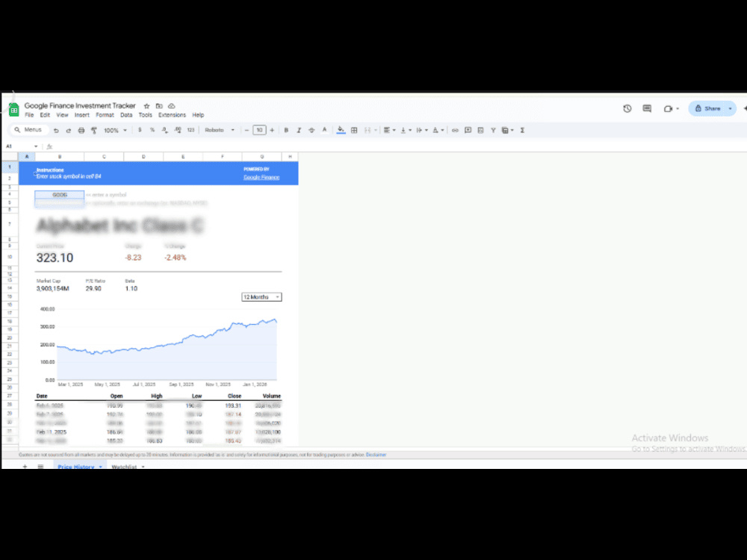747x560 pixels.
Task: Open the Share button dropdown arrow
Action: point(731,108)
